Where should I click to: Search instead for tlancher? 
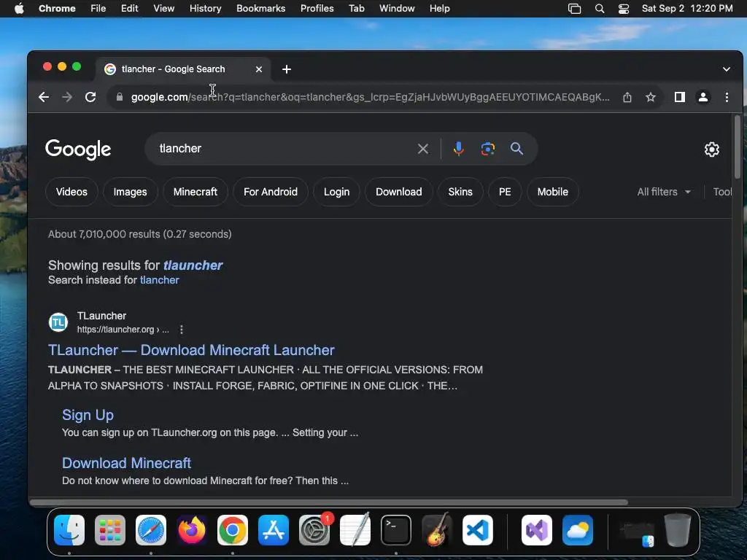coord(160,280)
